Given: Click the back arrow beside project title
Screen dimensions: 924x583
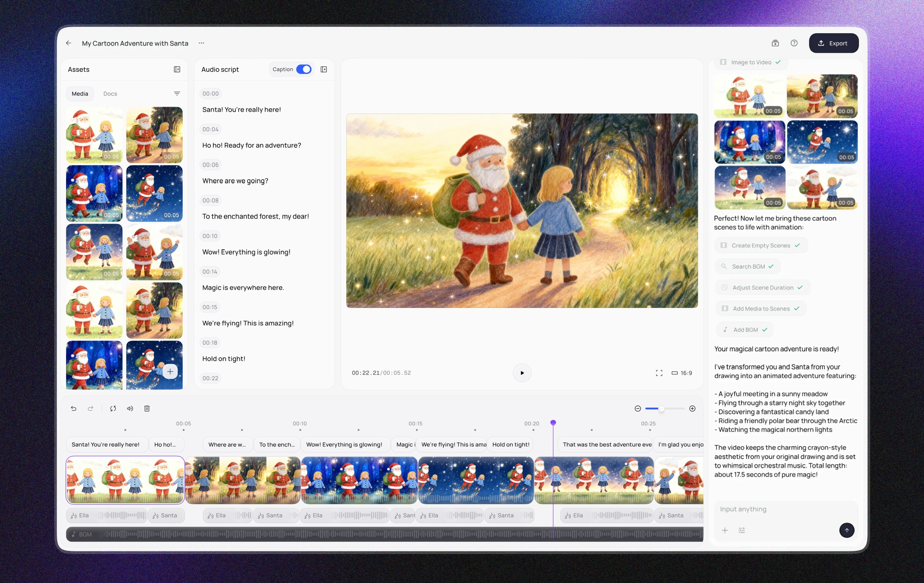Looking at the screenshot, I should click(69, 43).
